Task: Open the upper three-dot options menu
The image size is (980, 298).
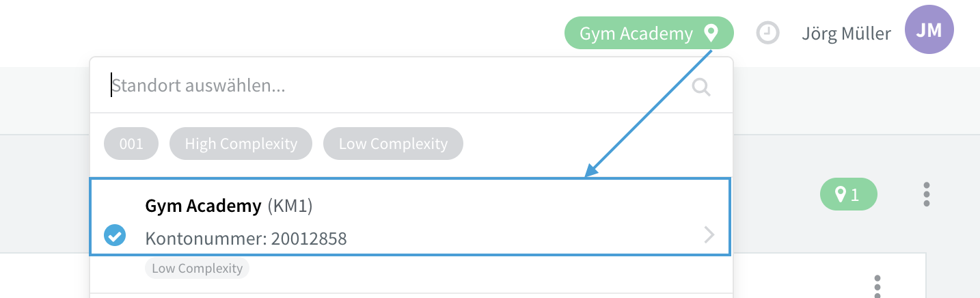Action: click(x=926, y=195)
